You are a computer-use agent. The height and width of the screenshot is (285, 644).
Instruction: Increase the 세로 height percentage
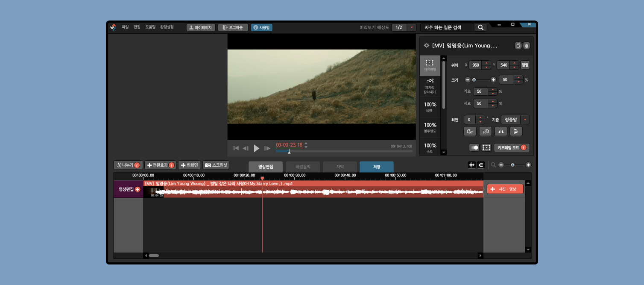493,101
